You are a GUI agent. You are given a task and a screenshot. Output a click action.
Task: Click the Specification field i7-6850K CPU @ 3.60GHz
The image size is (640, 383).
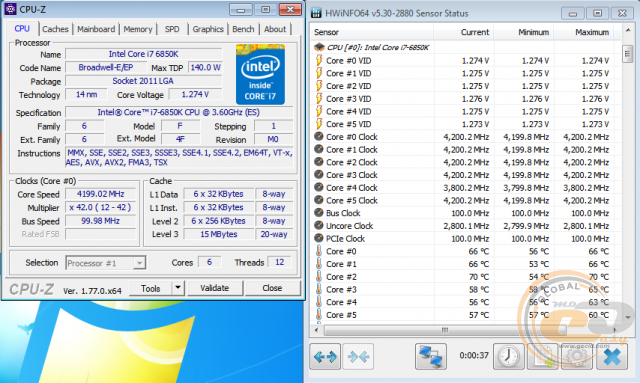click(179, 112)
